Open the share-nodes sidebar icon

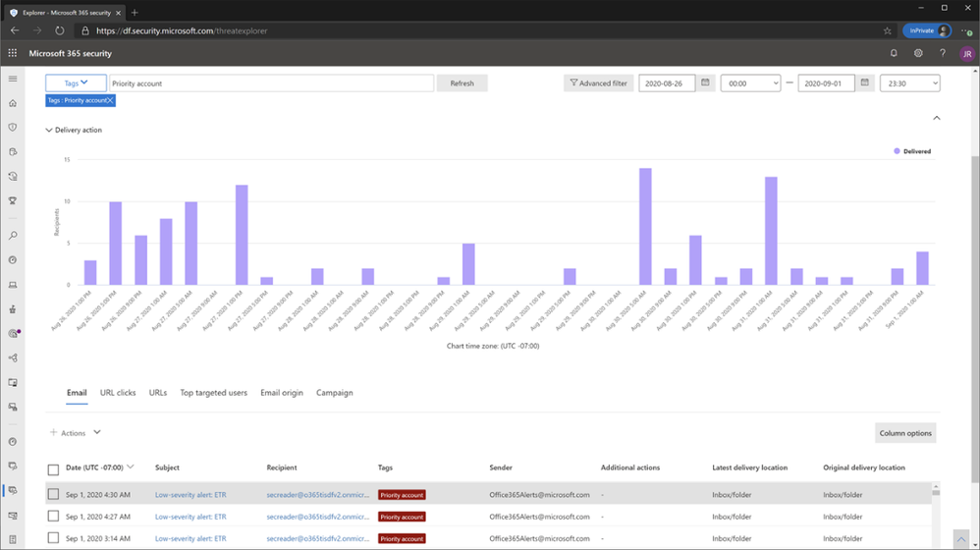point(13,358)
